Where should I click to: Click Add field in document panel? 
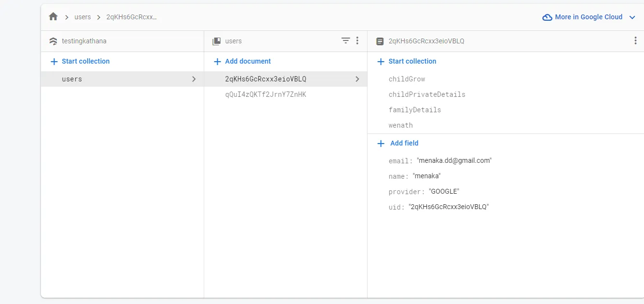pos(398,143)
